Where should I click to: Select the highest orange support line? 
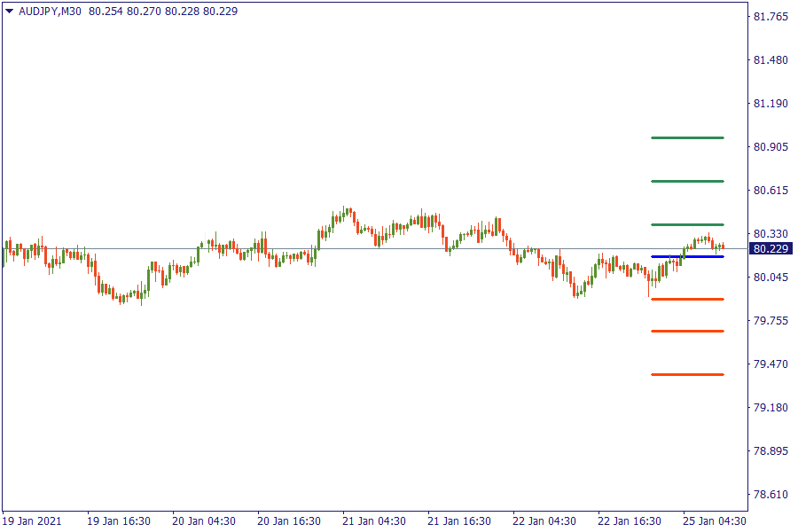coord(687,300)
